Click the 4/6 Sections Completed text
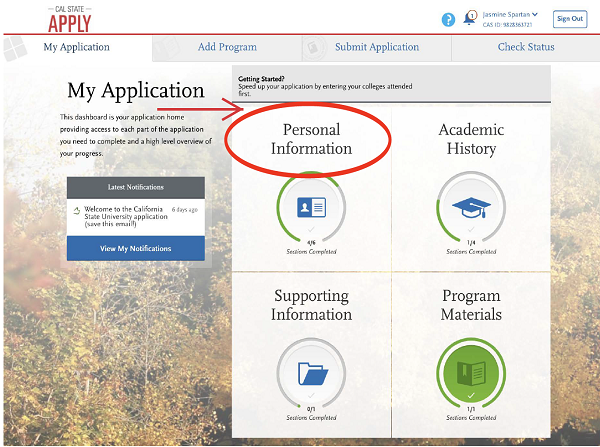600x447 pixels. click(x=311, y=247)
